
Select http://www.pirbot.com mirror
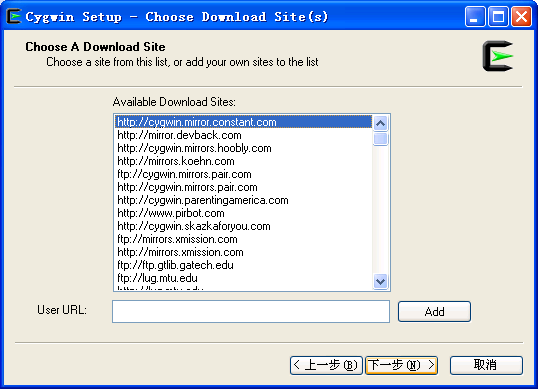pyautogui.click(x=244, y=213)
